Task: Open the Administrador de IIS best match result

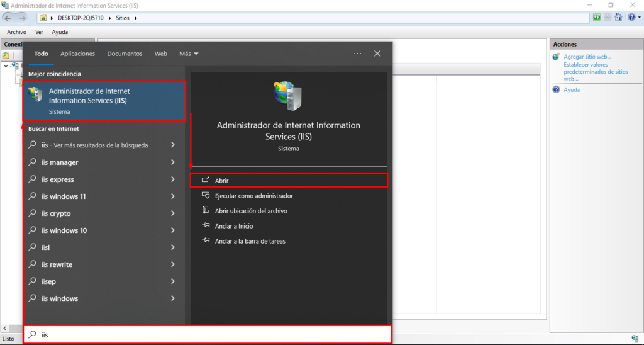Action: click(x=104, y=101)
